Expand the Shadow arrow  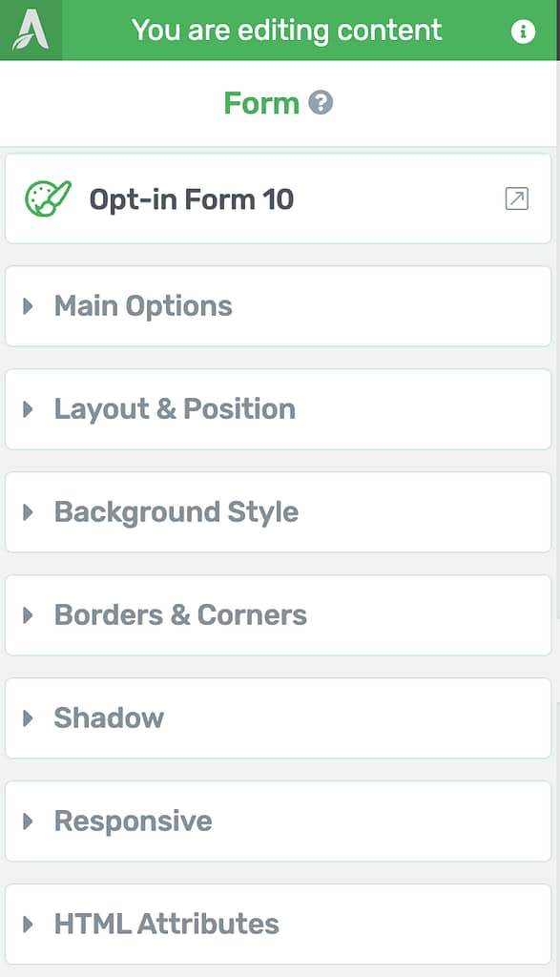[28, 717]
